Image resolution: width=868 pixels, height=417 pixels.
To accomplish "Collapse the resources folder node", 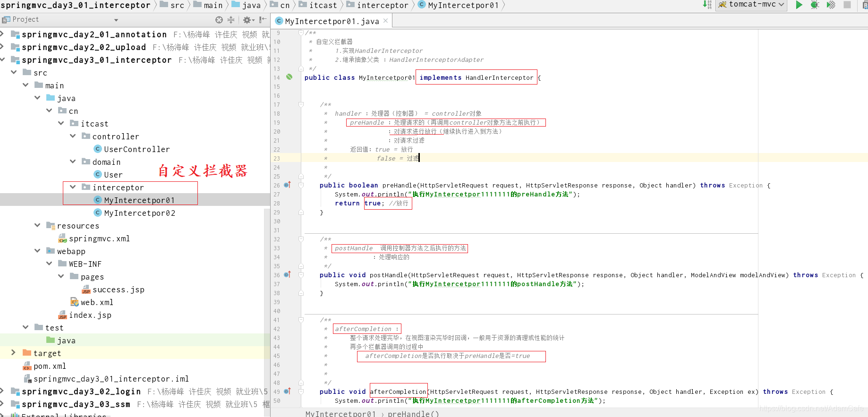I will [x=37, y=225].
